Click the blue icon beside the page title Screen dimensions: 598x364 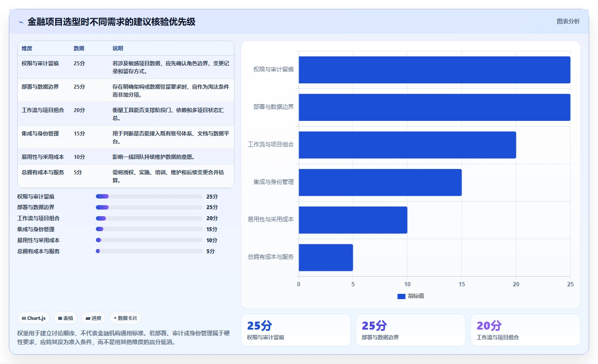(21, 22)
